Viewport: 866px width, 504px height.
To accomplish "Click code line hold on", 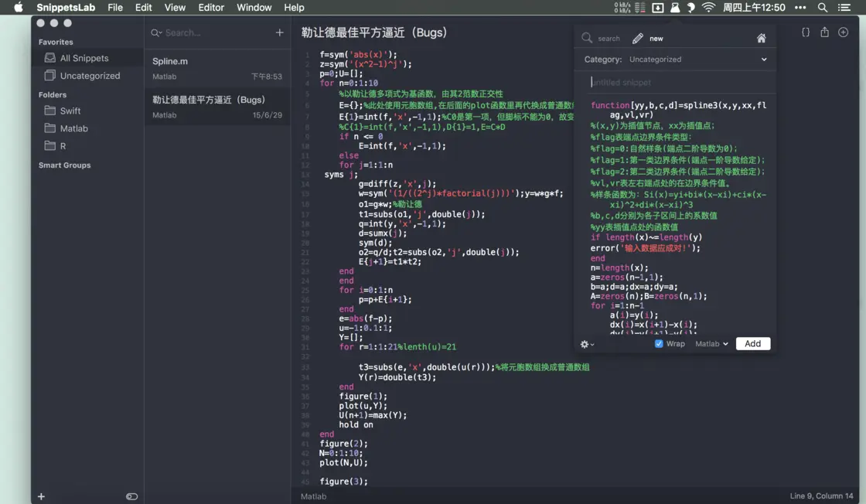I will coord(356,424).
